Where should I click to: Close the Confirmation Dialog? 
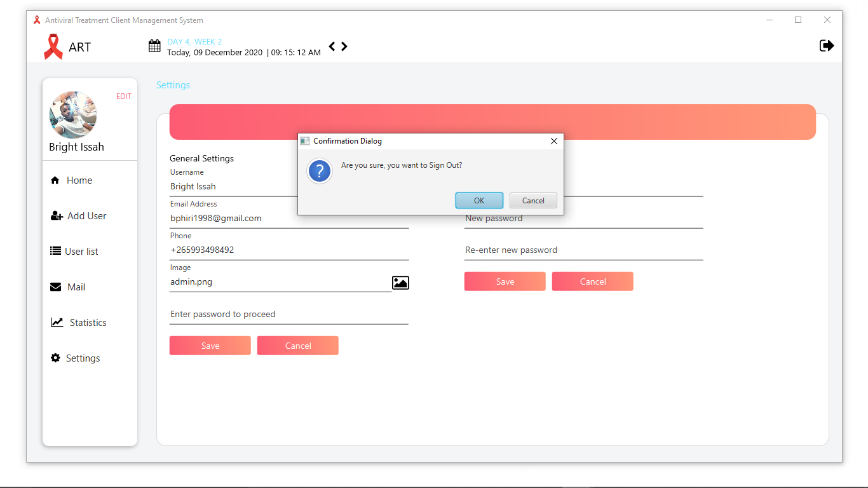[x=553, y=140]
